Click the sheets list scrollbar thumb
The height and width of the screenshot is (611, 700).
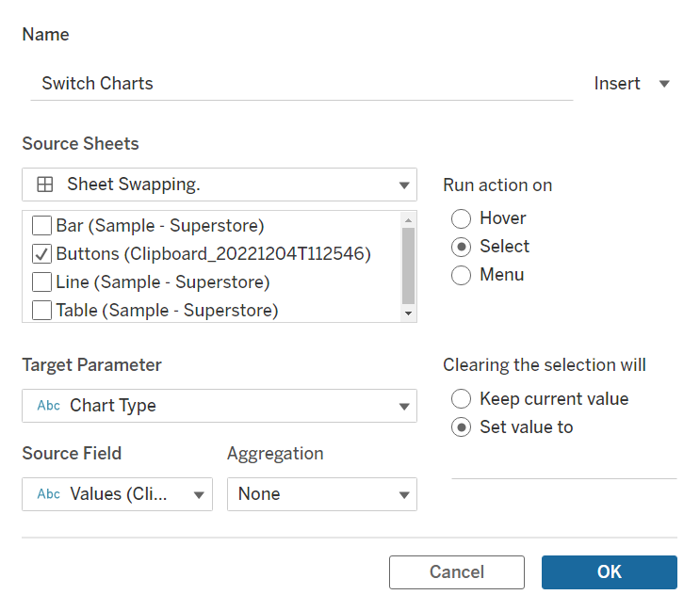(408, 264)
